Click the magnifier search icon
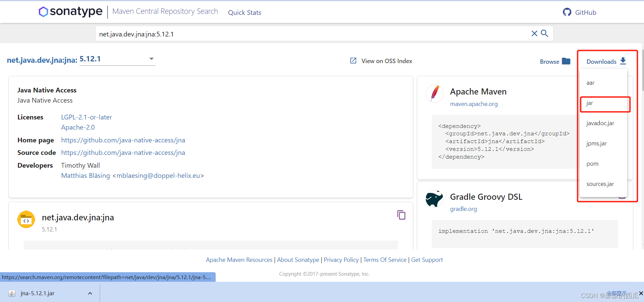 pyautogui.click(x=544, y=33)
